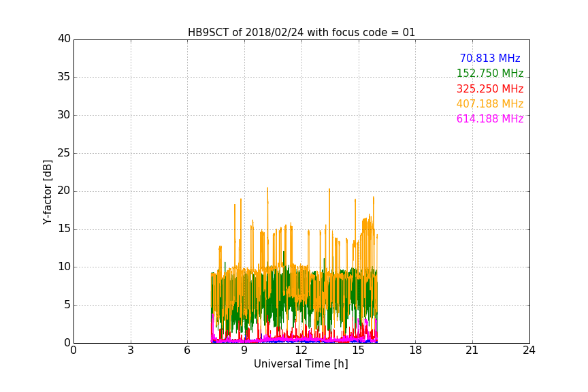
Task: Select the green 152.750 MHz legend label
Action: 490,73
